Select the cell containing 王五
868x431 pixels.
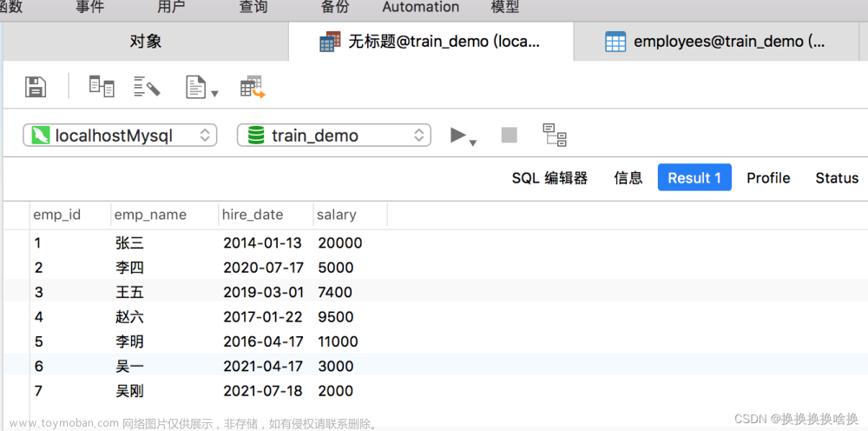click(x=129, y=292)
